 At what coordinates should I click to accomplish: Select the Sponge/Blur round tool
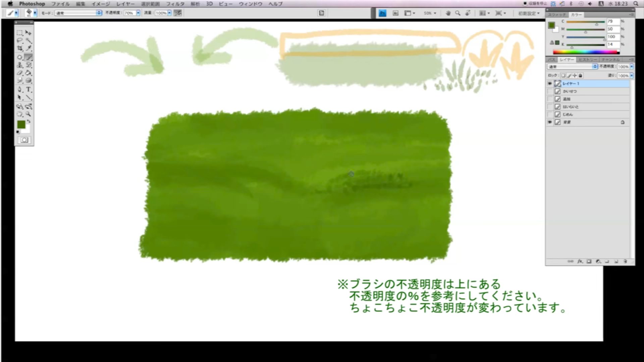(x=29, y=80)
